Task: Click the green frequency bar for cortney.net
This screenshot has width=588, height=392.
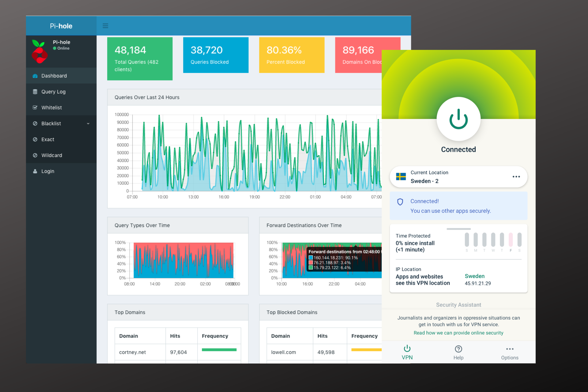Action: [219, 350]
